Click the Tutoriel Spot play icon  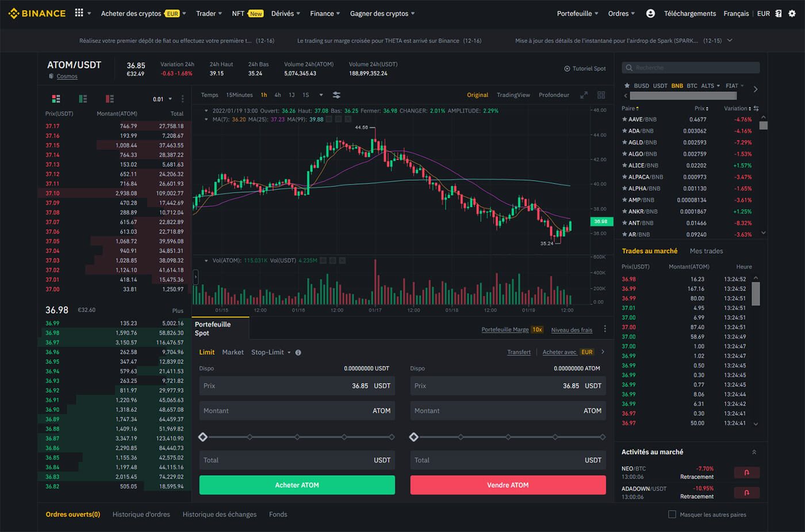point(567,68)
